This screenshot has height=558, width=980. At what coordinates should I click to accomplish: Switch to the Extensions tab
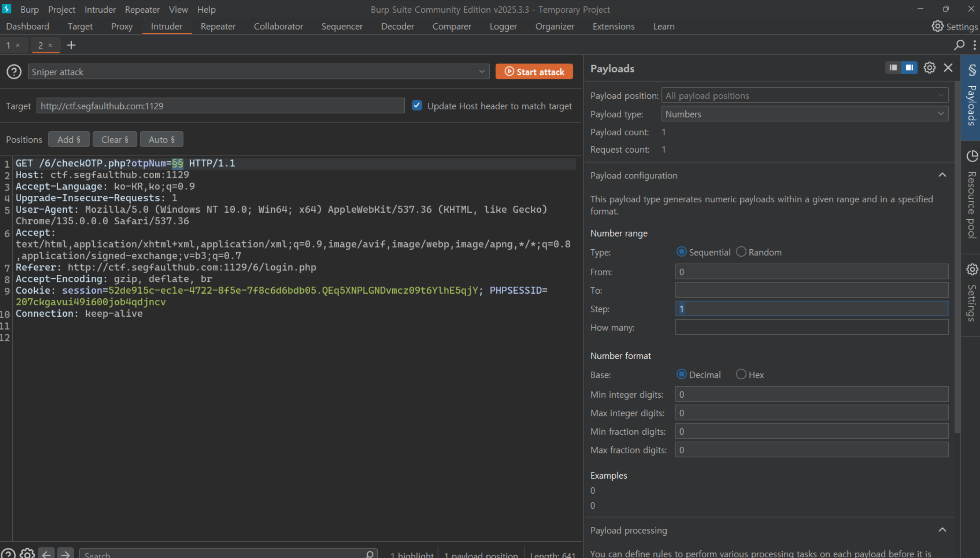614,26
